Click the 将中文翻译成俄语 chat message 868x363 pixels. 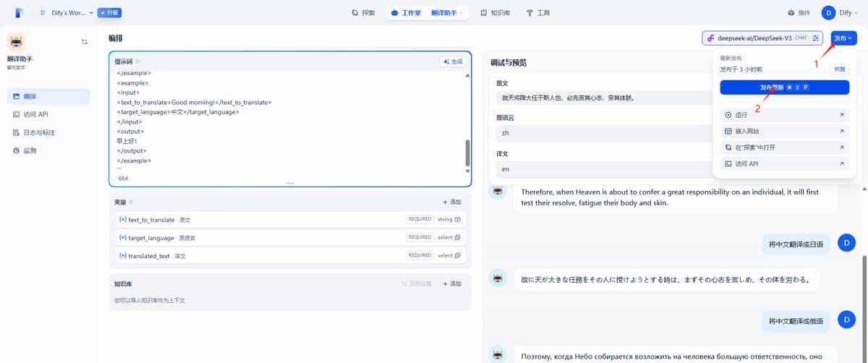[796, 320]
